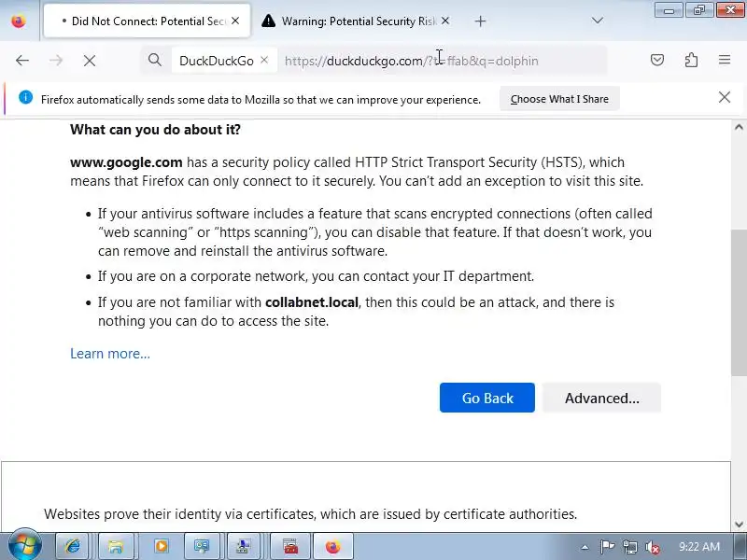Stop loading the page

(90, 61)
